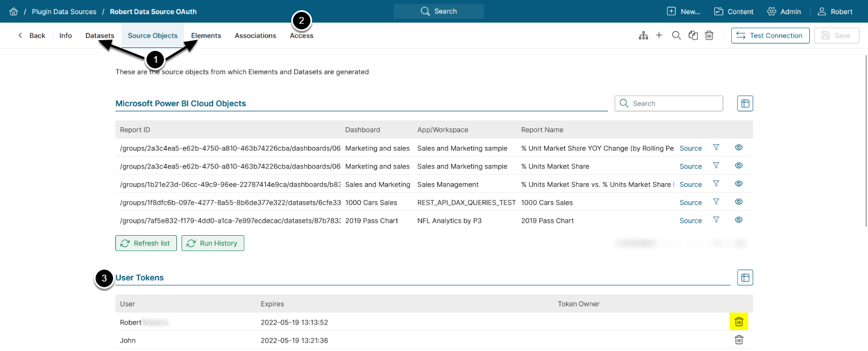Screen dimensions: 868x351
Task: Click the duplicate copy icon in toolbar
Action: click(693, 36)
